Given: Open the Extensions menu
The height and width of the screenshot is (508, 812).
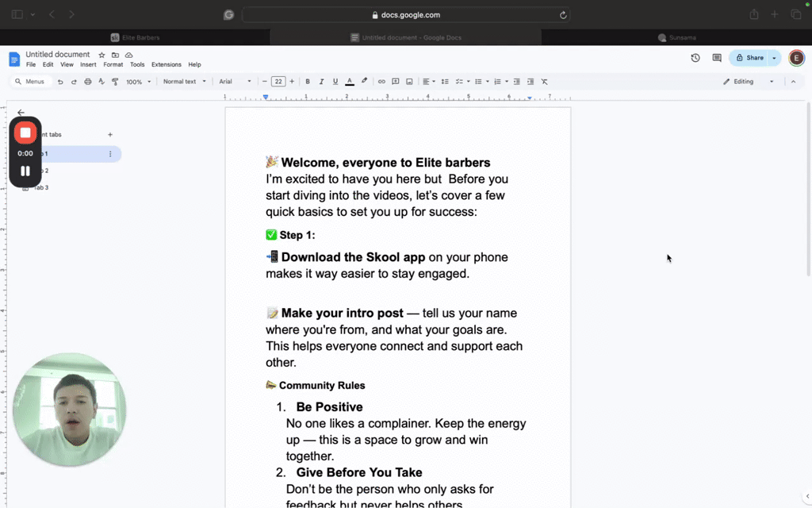Looking at the screenshot, I should click(167, 65).
